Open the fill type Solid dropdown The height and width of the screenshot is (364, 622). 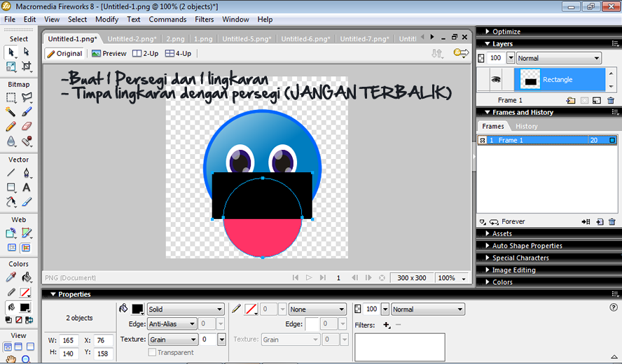(x=186, y=309)
